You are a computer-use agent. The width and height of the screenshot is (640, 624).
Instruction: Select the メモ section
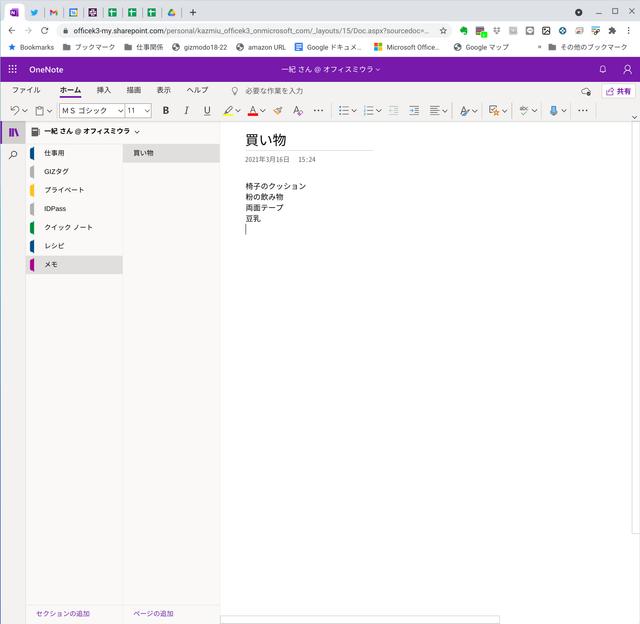[75, 264]
